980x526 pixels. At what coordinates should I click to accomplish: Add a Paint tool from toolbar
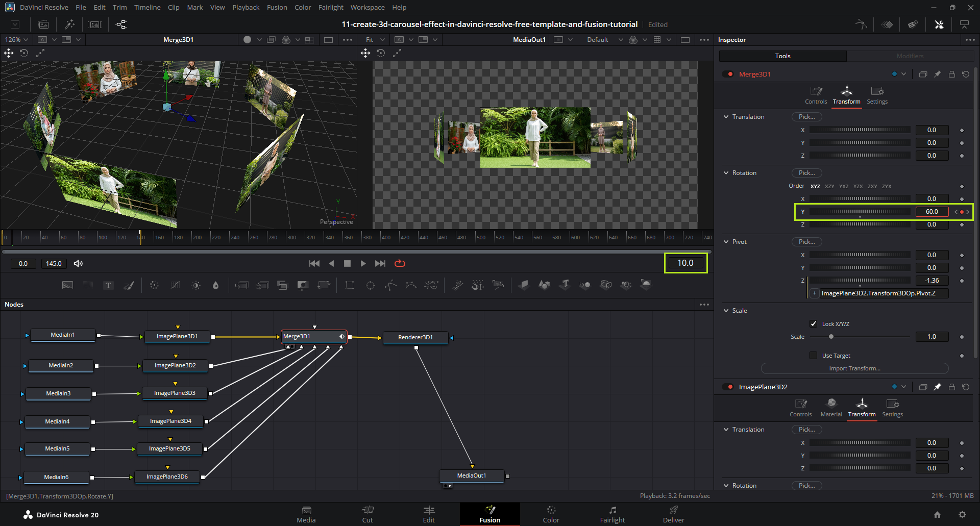(129, 286)
